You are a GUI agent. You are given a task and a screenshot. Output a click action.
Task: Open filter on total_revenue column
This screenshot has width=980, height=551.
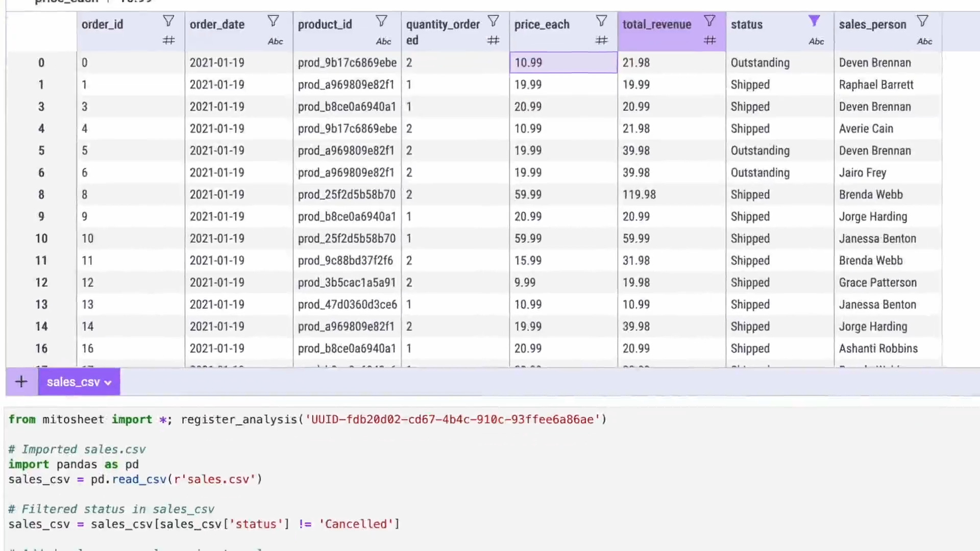[x=709, y=21]
